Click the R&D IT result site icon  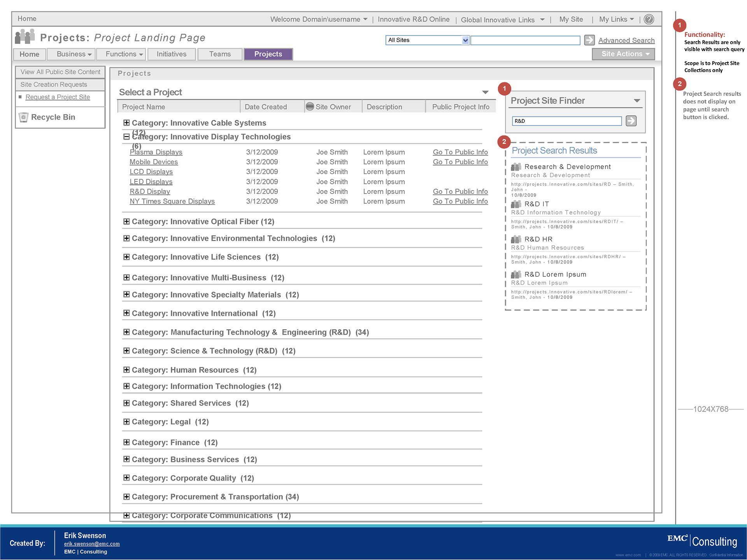(x=516, y=204)
